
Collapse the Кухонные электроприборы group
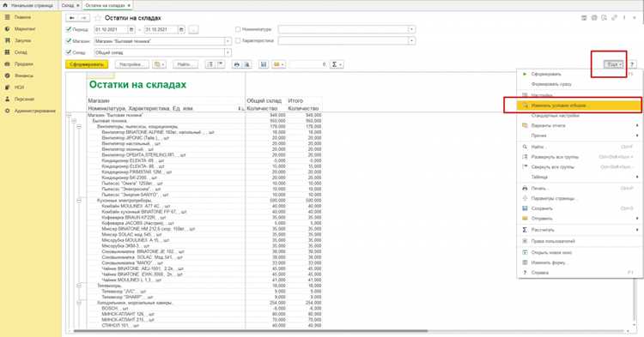[x=79, y=201]
